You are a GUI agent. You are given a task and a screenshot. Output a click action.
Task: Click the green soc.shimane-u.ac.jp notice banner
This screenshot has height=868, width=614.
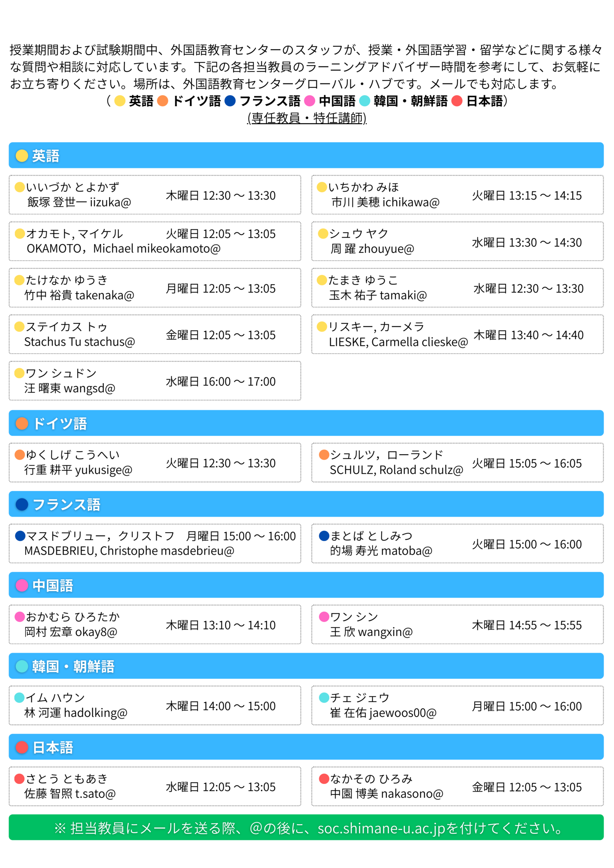point(306,828)
